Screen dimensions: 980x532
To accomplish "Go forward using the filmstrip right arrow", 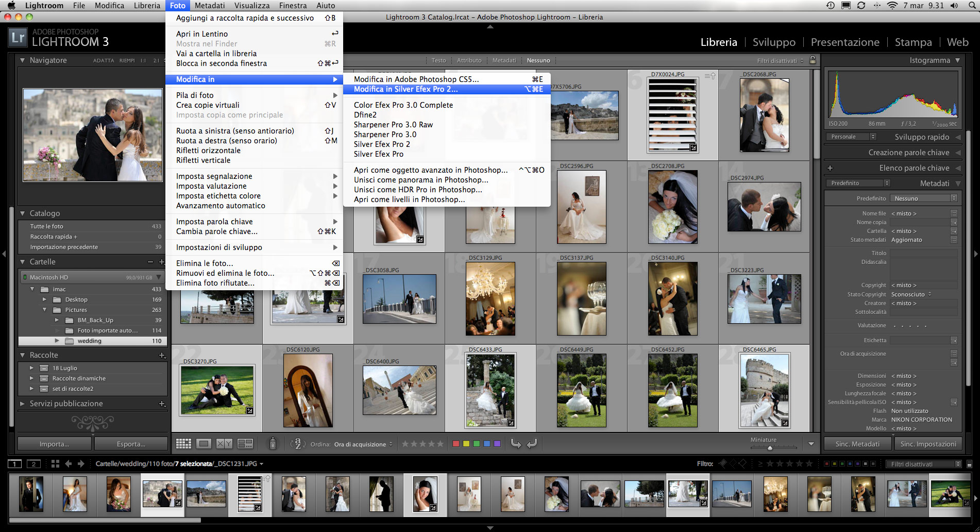I will point(81,464).
